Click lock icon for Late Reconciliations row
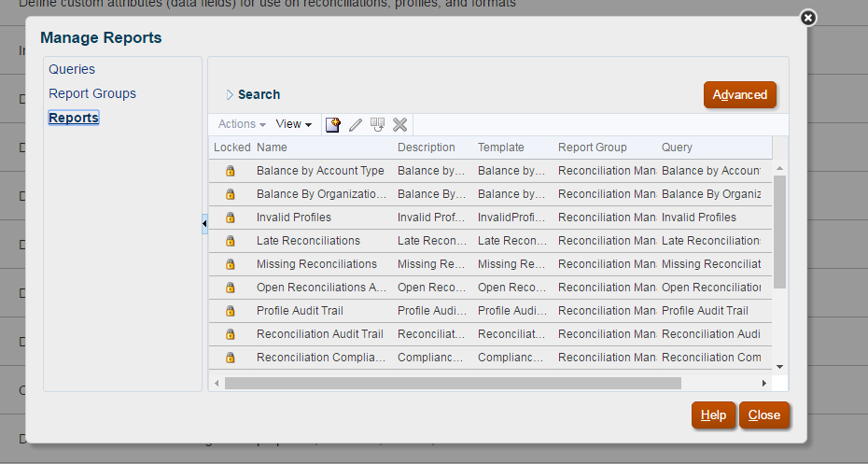Image resolution: width=868 pixels, height=464 pixels. point(231,241)
